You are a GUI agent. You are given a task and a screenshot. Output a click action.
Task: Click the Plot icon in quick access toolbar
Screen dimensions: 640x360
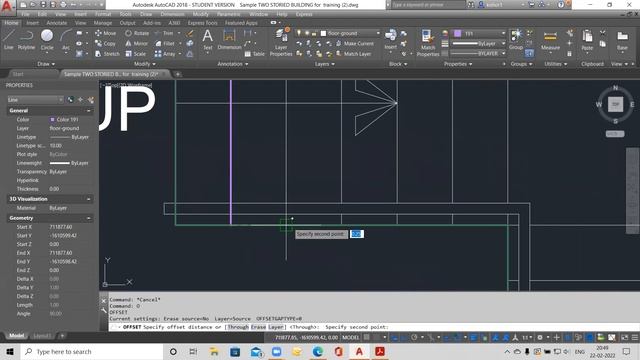(x=63, y=5)
